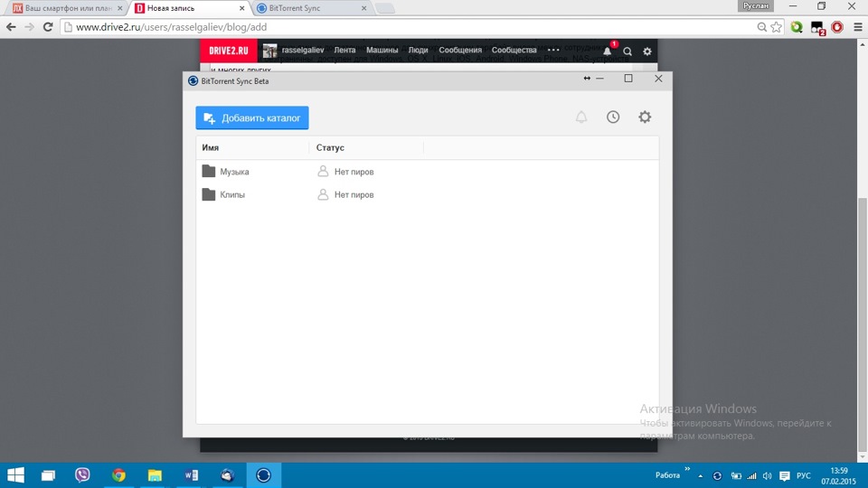Click peer icon in Клипы status
Image resolution: width=868 pixels, height=488 pixels.
coord(323,194)
